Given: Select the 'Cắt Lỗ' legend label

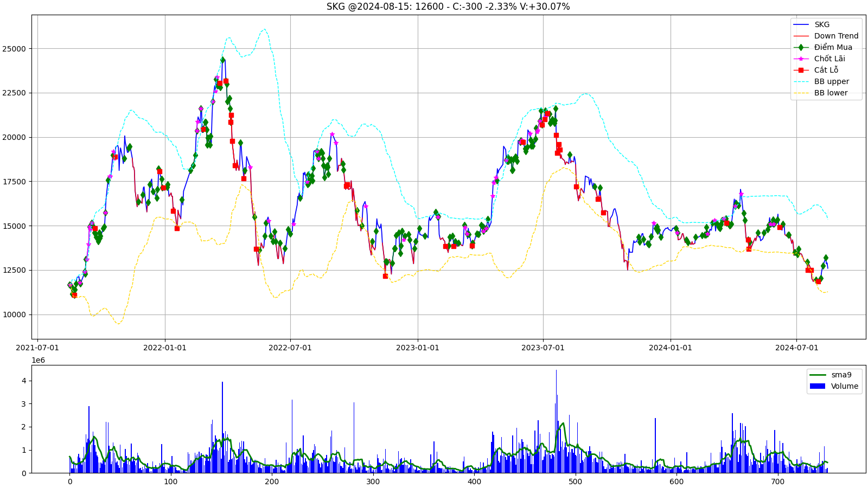Looking at the screenshot, I should pyautogui.click(x=826, y=70).
